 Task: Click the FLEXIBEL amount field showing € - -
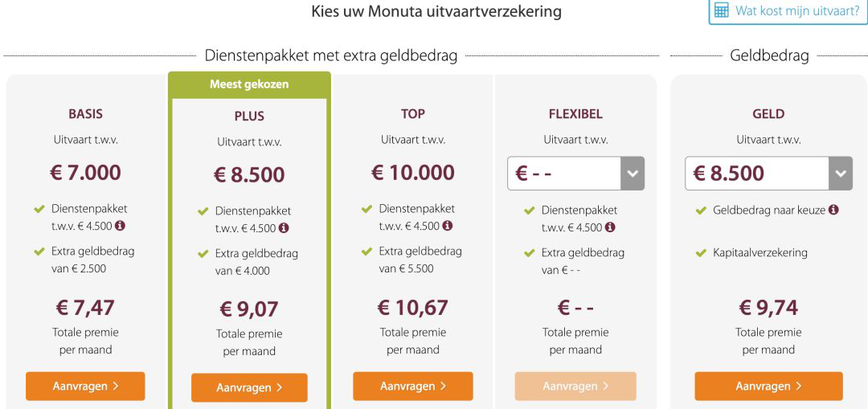tap(563, 174)
